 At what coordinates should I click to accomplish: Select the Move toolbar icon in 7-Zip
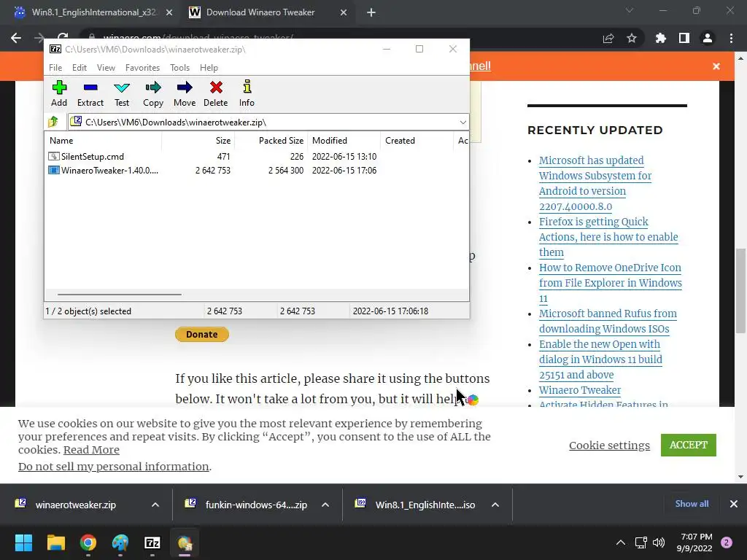point(185,93)
